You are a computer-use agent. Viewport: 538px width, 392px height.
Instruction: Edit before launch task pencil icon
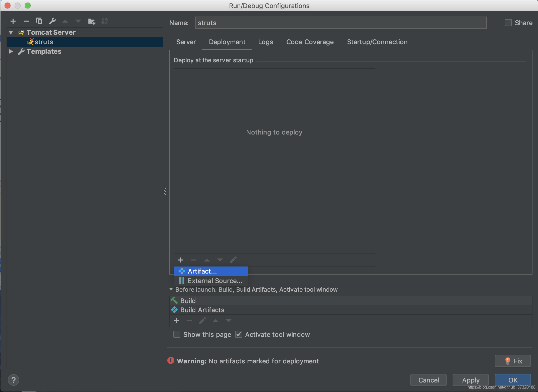click(202, 321)
